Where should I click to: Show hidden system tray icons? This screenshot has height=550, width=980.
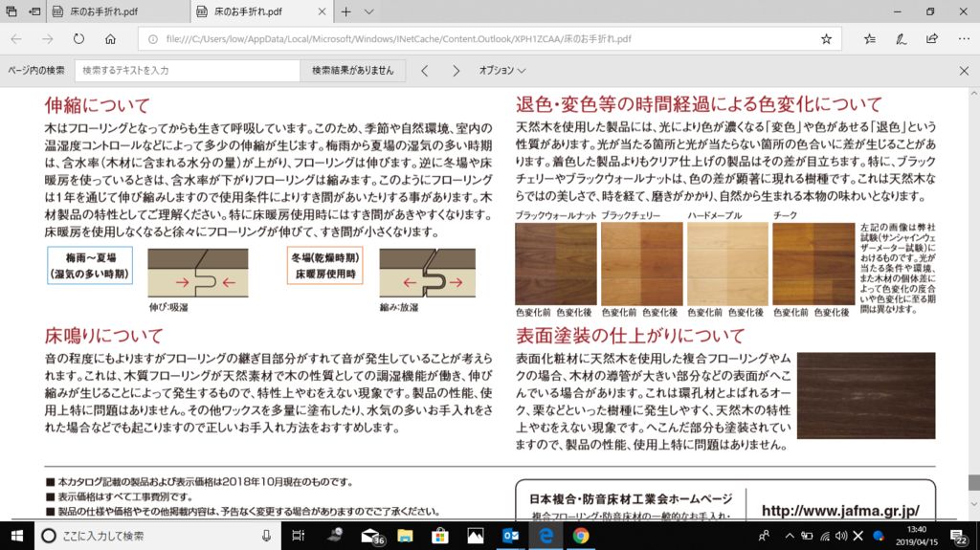pyautogui.click(x=790, y=536)
